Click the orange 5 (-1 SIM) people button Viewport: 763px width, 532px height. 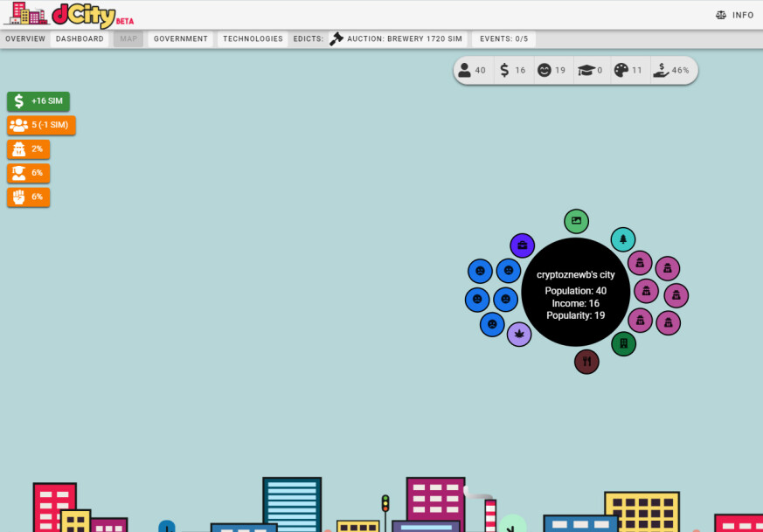pos(41,125)
